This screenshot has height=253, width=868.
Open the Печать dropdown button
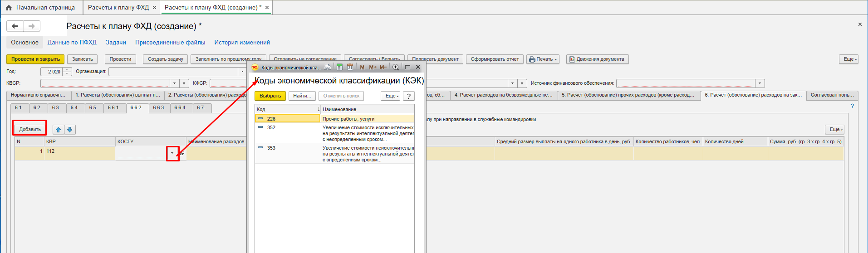click(x=543, y=59)
